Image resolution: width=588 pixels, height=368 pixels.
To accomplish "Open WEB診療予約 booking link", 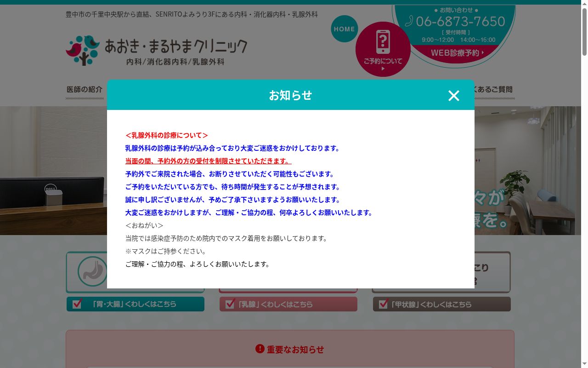I will pos(458,53).
